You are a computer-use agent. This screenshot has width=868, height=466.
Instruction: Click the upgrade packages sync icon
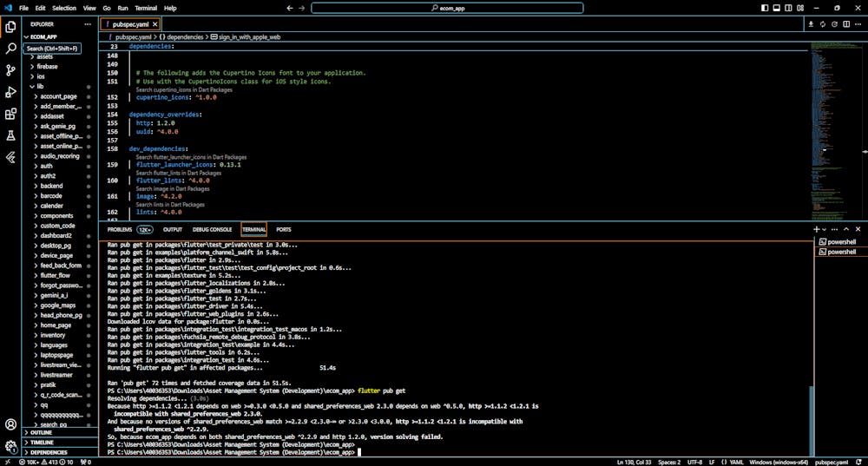point(823,24)
